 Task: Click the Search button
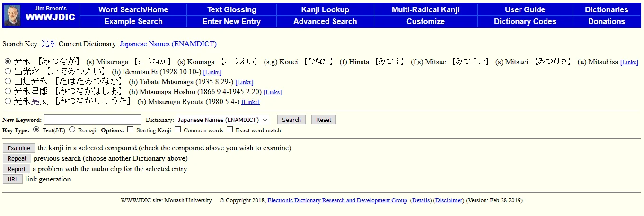coord(291,120)
